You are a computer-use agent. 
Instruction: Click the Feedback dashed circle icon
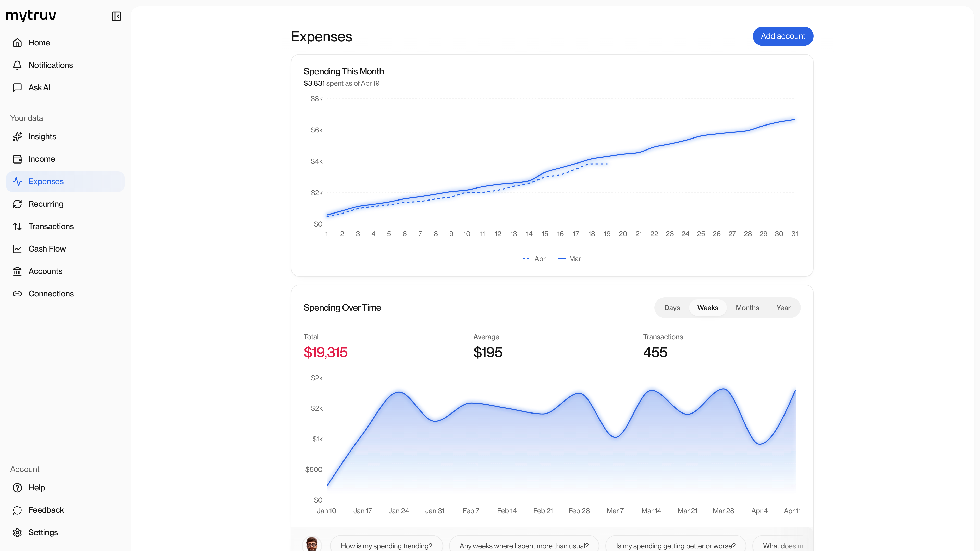(x=17, y=510)
